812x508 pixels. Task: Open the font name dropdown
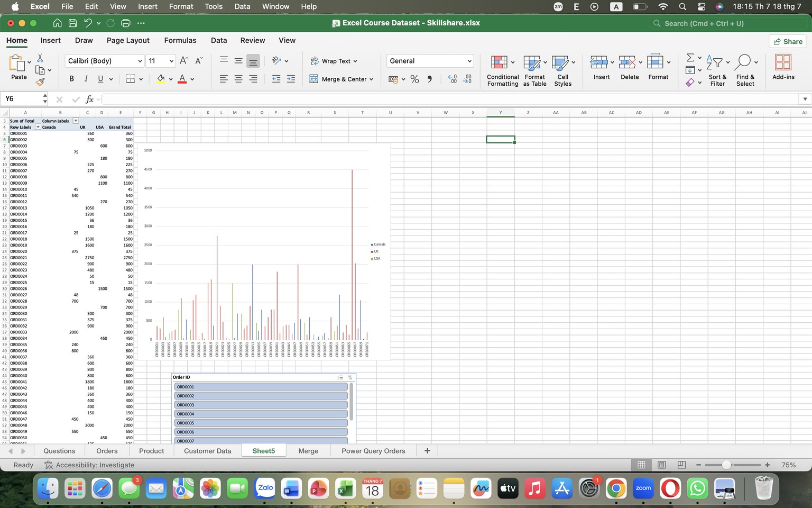tap(140, 61)
